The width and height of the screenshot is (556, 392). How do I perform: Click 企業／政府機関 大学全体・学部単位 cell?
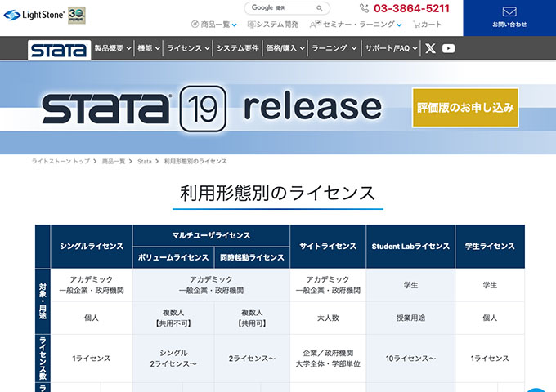click(328, 359)
